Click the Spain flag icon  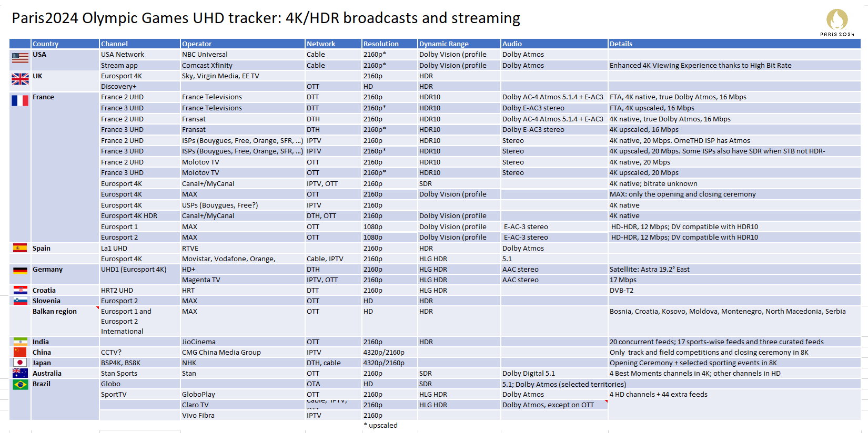tap(20, 248)
